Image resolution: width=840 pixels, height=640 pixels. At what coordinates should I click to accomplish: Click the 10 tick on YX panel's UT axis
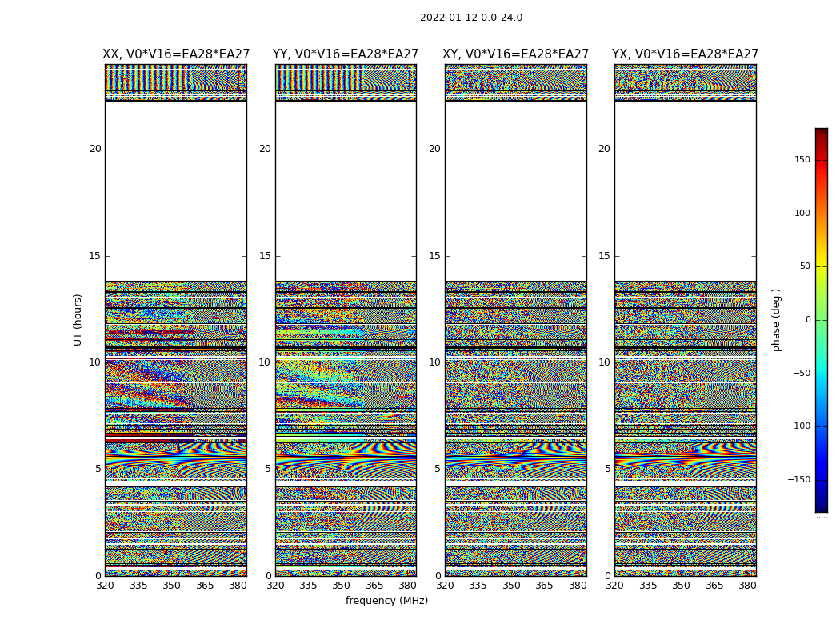(604, 362)
